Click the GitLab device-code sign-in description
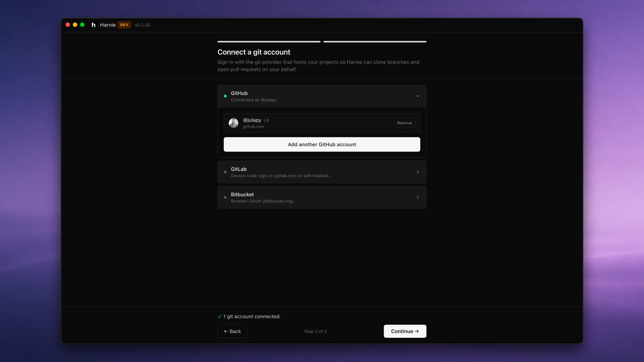The width and height of the screenshot is (644, 362). tap(280, 176)
